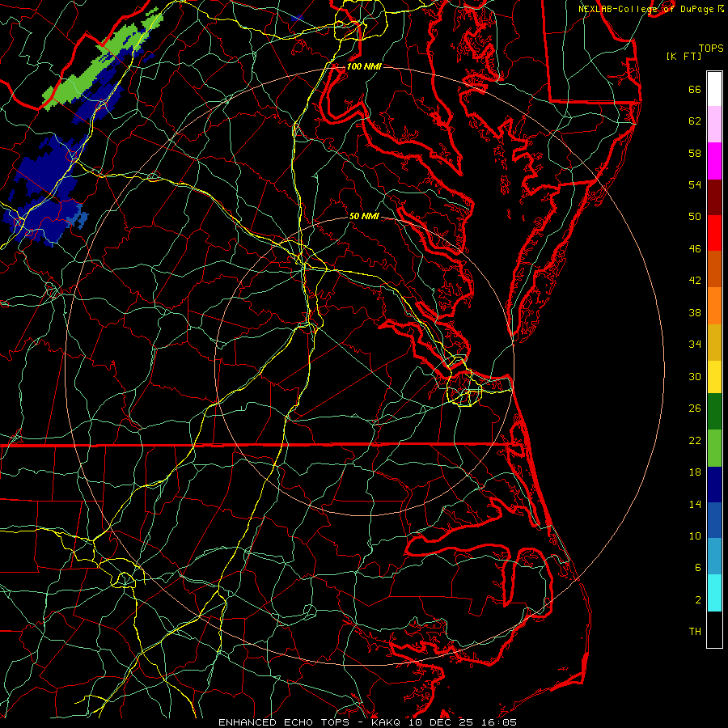Viewport: 728px width, 728px height.
Task: Click the '100 NMI' range ring label
Action: (364, 66)
